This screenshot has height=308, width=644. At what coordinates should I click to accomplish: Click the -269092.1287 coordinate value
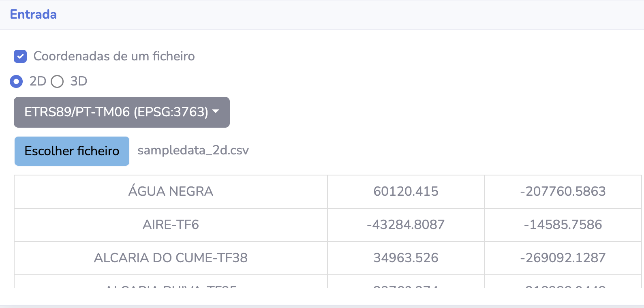pos(563,258)
